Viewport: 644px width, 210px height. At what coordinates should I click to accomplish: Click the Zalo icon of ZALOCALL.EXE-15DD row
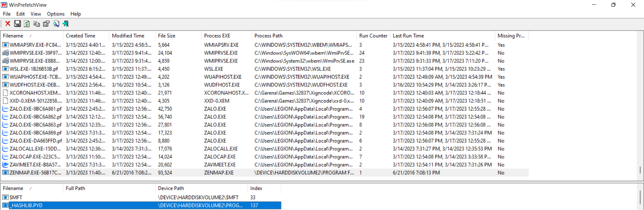coord(5,149)
